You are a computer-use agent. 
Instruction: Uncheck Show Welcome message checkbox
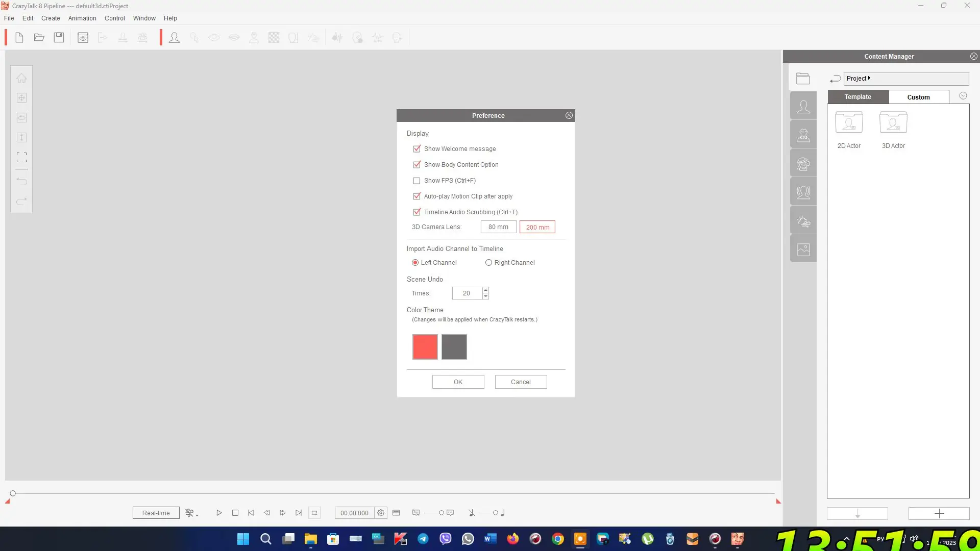click(417, 148)
